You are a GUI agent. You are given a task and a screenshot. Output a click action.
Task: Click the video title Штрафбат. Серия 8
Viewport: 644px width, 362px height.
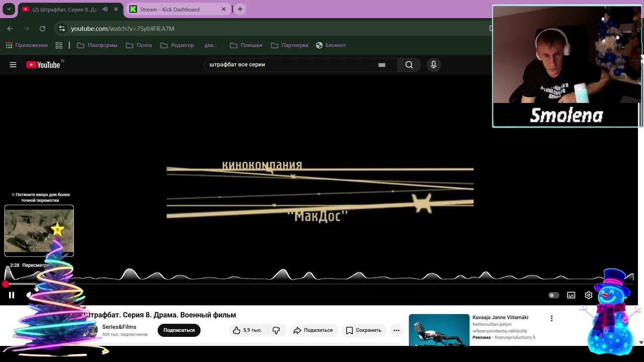pyautogui.click(x=160, y=315)
